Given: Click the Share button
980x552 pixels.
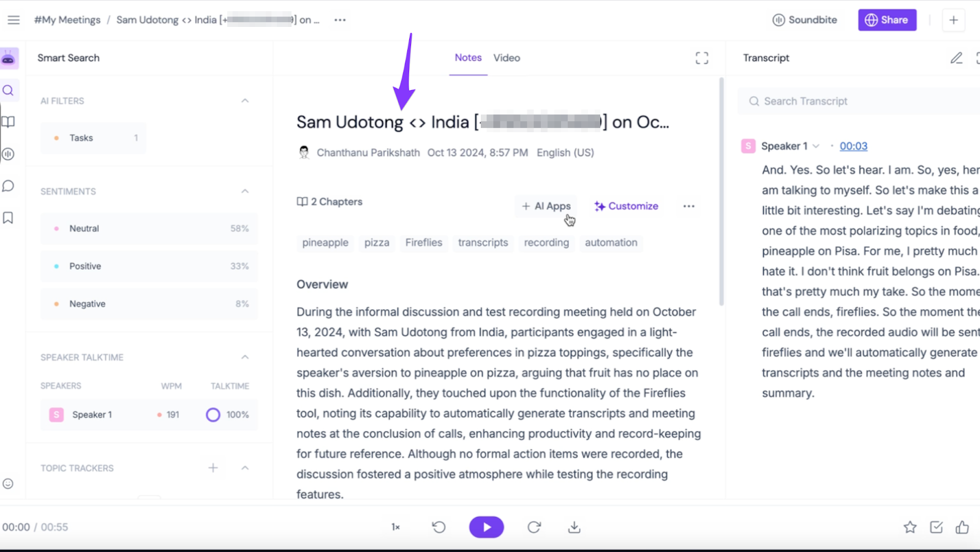Looking at the screenshot, I should point(887,20).
